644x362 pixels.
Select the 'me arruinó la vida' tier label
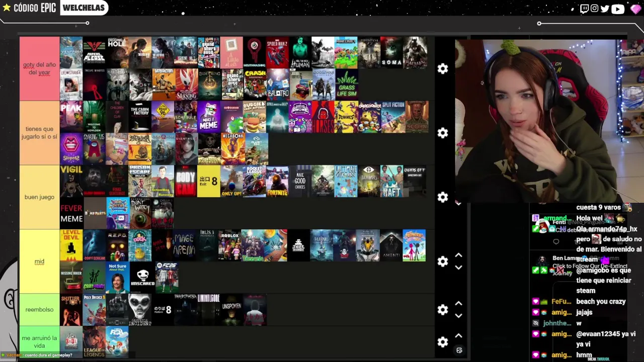point(39,342)
